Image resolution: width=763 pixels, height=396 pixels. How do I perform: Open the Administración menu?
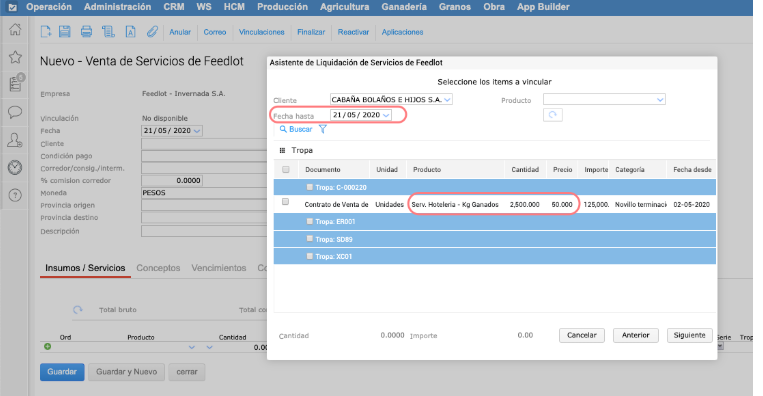point(117,7)
